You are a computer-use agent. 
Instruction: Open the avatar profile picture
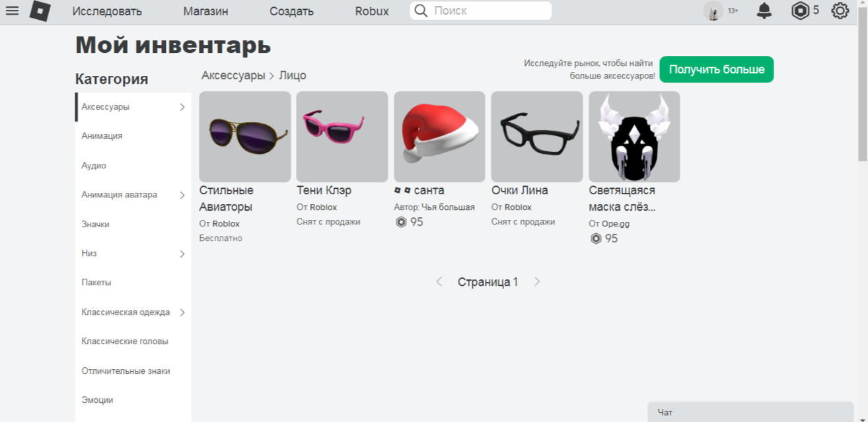pyautogui.click(x=713, y=11)
